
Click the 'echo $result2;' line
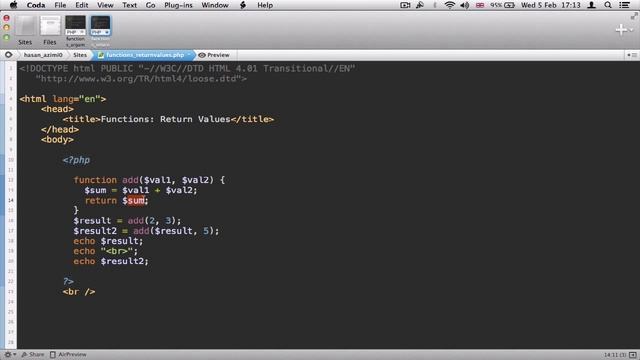(111, 261)
